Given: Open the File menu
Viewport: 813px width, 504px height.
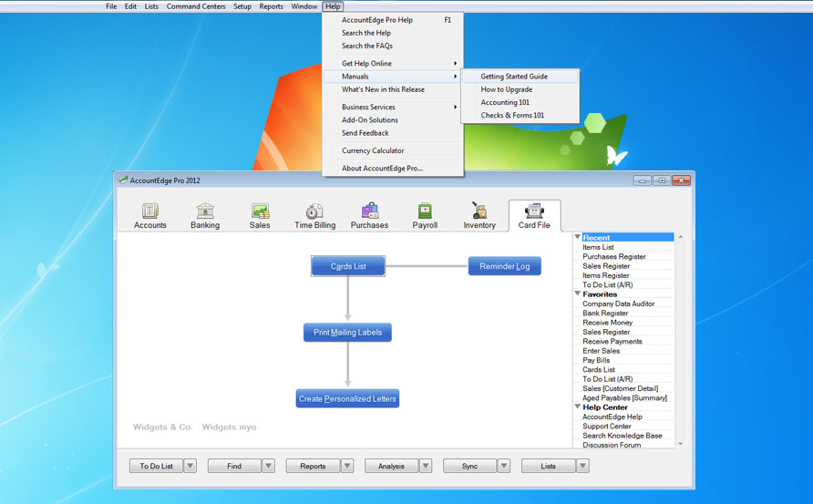Looking at the screenshot, I should click(111, 6).
